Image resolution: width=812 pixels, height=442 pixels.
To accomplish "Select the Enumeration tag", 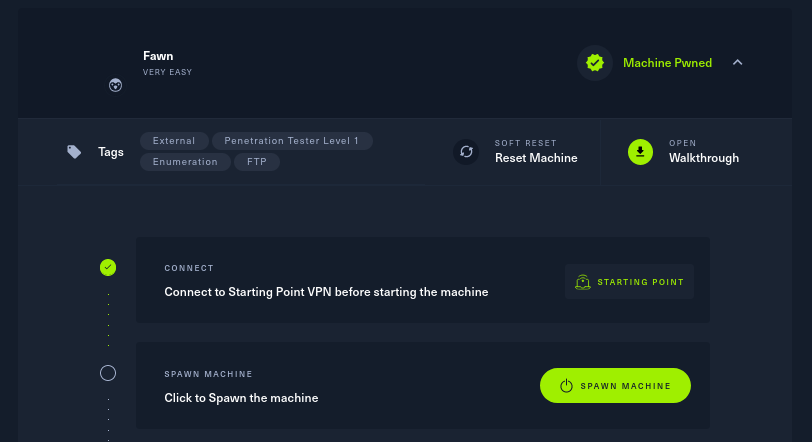I will click(x=185, y=162).
